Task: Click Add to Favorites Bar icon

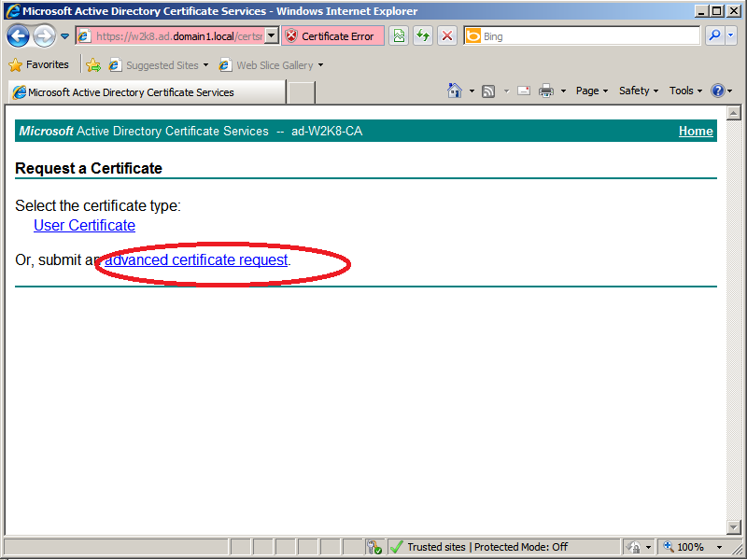Action: [93, 65]
